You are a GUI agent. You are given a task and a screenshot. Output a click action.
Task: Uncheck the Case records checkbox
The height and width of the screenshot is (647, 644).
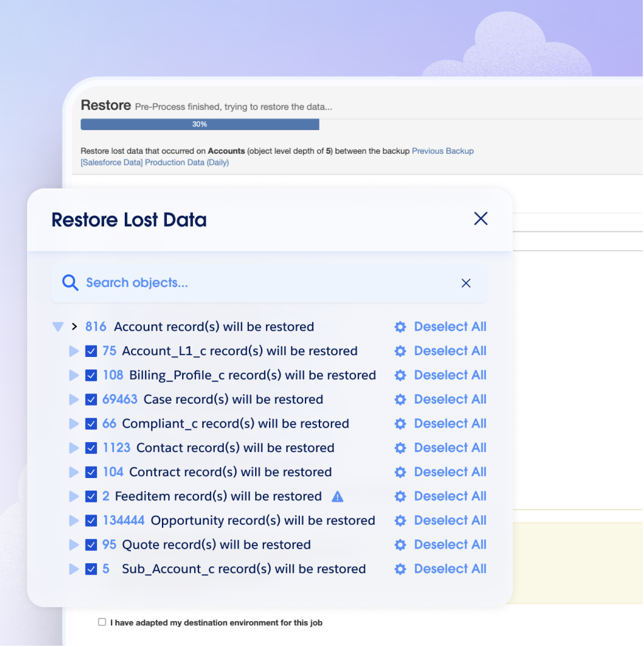pyautogui.click(x=91, y=399)
